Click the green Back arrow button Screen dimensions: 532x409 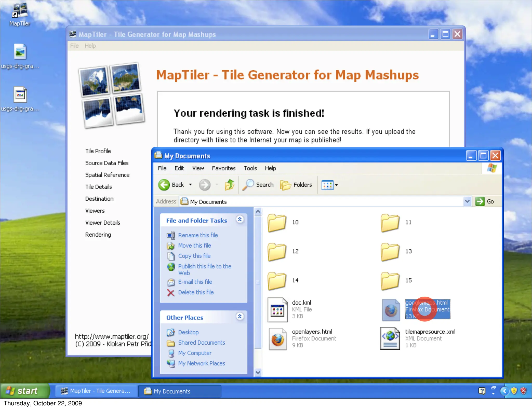pyautogui.click(x=164, y=185)
